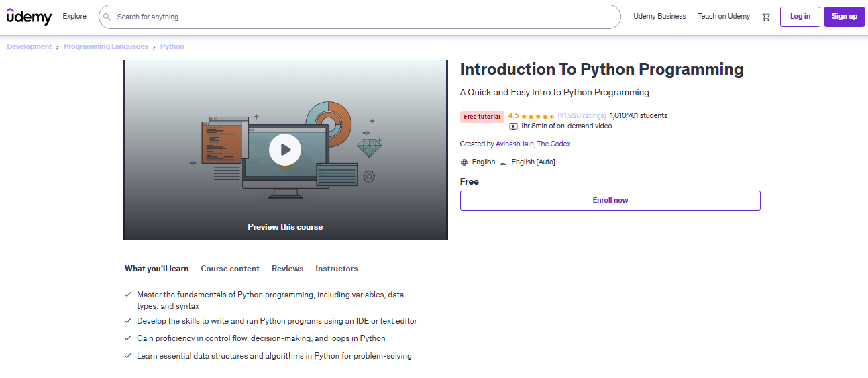This screenshot has width=868, height=378.
Task: View the 71,928 ratings link
Action: (x=582, y=116)
